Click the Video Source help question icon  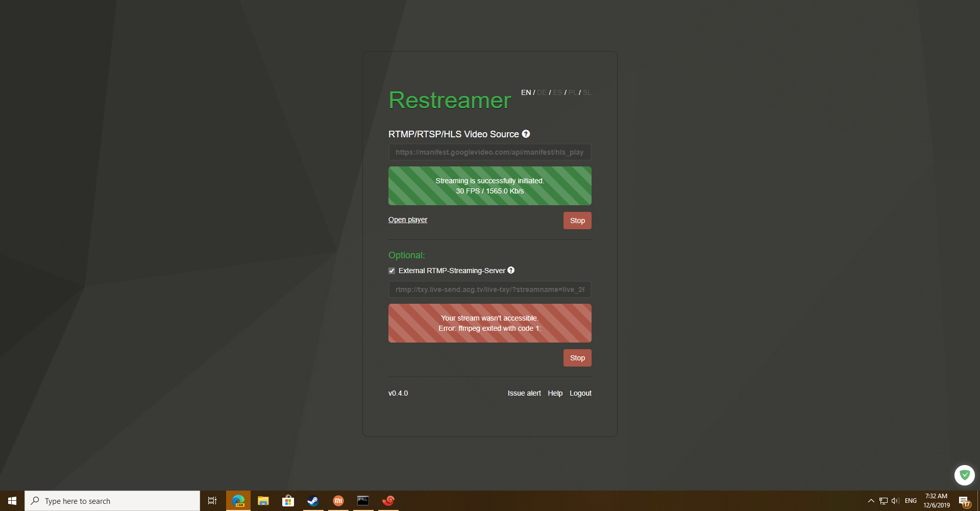click(526, 134)
